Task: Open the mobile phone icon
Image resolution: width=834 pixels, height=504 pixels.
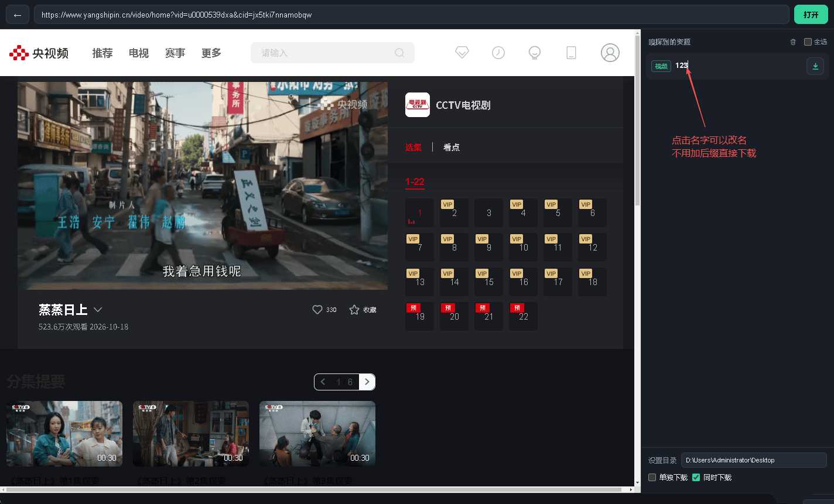Action: (571, 53)
